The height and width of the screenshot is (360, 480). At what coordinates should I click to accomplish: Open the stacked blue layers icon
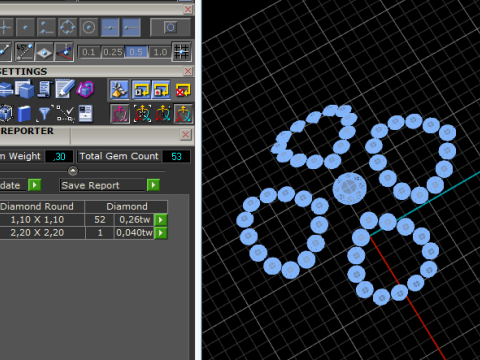(6, 89)
